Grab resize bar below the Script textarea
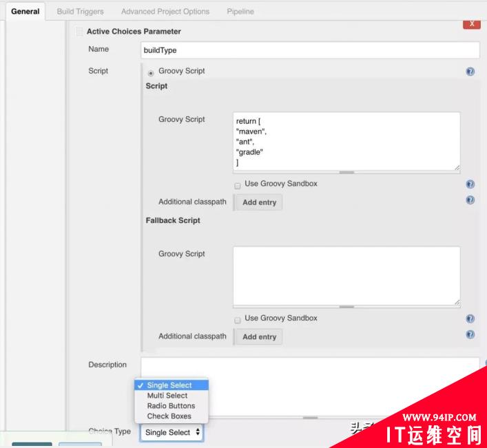 (346, 172)
